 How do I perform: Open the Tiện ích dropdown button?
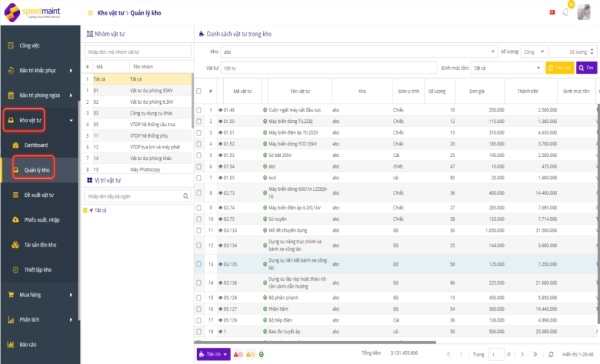[x=214, y=354]
